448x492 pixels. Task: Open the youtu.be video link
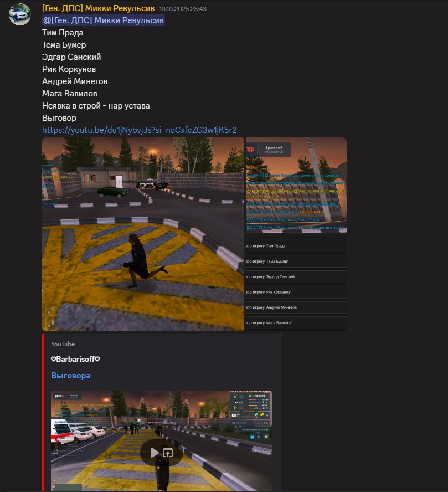click(139, 130)
